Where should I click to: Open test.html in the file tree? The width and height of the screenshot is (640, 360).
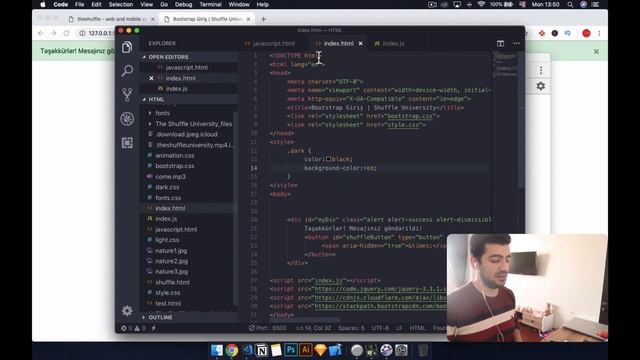coord(168,303)
